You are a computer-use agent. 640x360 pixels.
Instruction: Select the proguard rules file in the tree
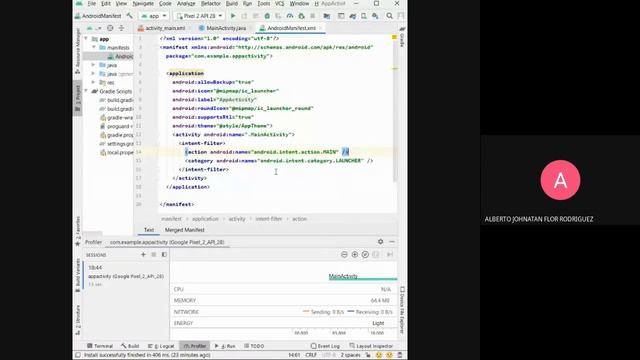tap(117, 127)
